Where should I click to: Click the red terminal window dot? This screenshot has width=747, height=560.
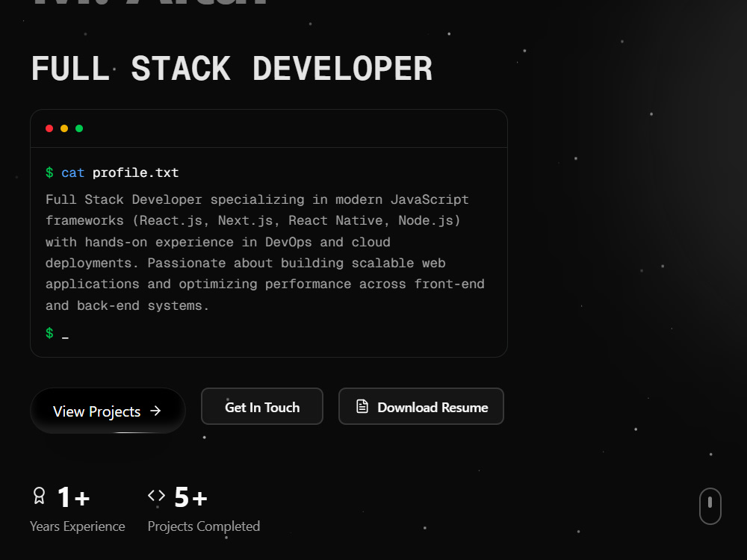point(49,128)
